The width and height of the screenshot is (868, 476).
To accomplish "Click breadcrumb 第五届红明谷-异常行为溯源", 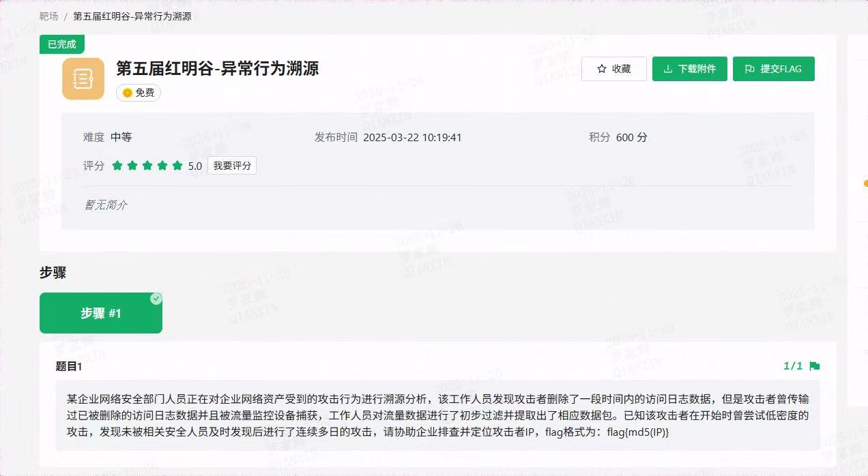I will pyautogui.click(x=132, y=16).
